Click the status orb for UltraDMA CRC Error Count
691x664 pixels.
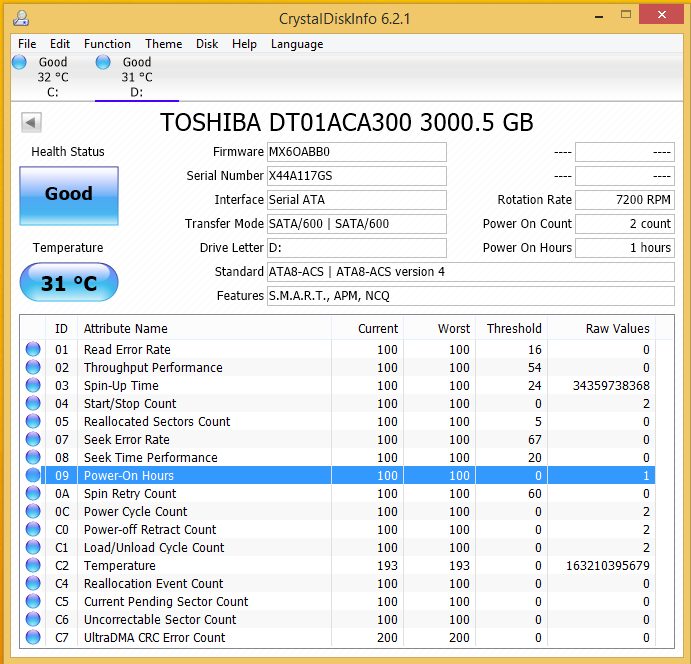(x=33, y=638)
